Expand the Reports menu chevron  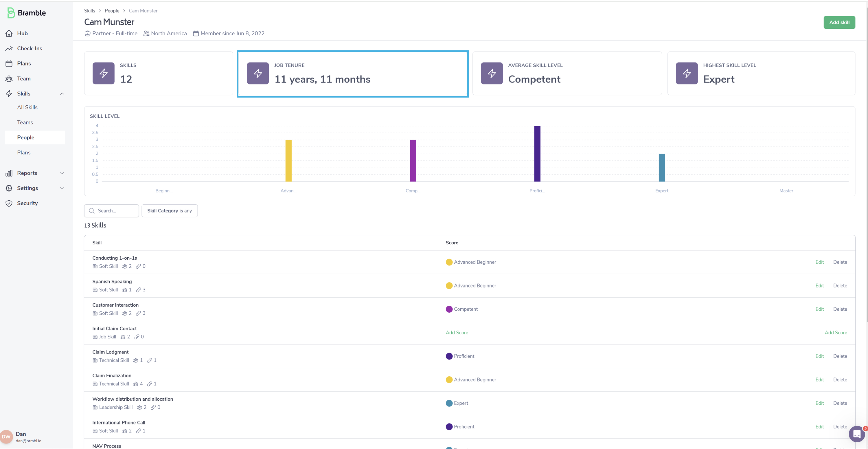coord(62,173)
